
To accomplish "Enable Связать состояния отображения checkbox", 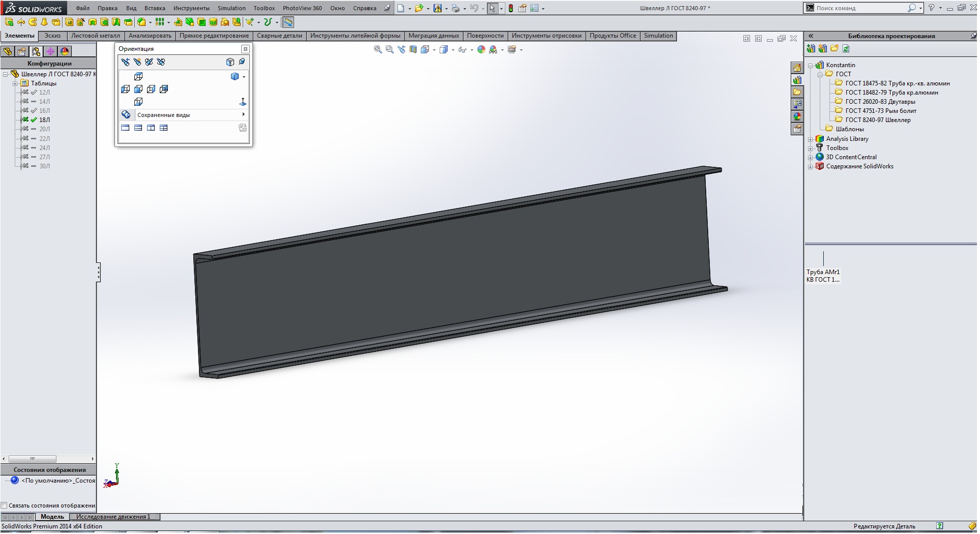I will (4, 506).
